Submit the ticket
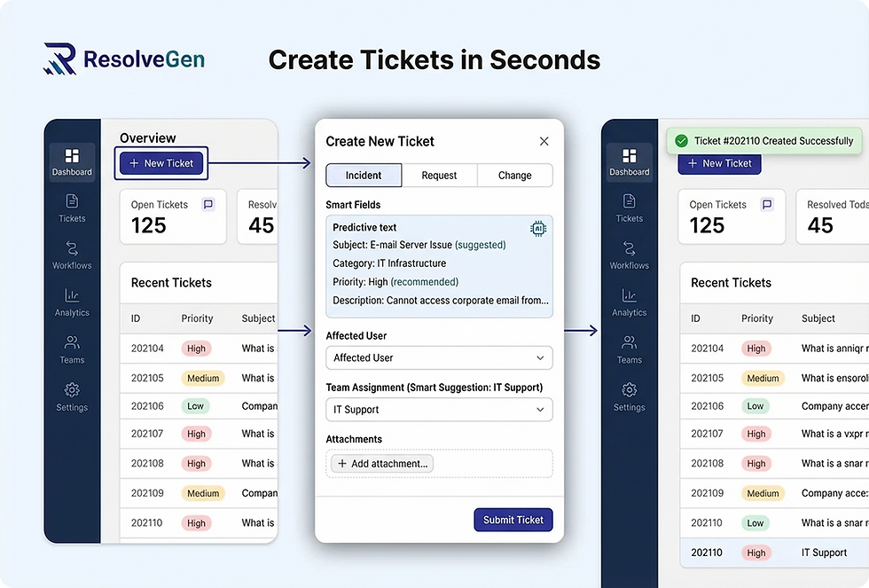The width and height of the screenshot is (869, 588). [513, 520]
